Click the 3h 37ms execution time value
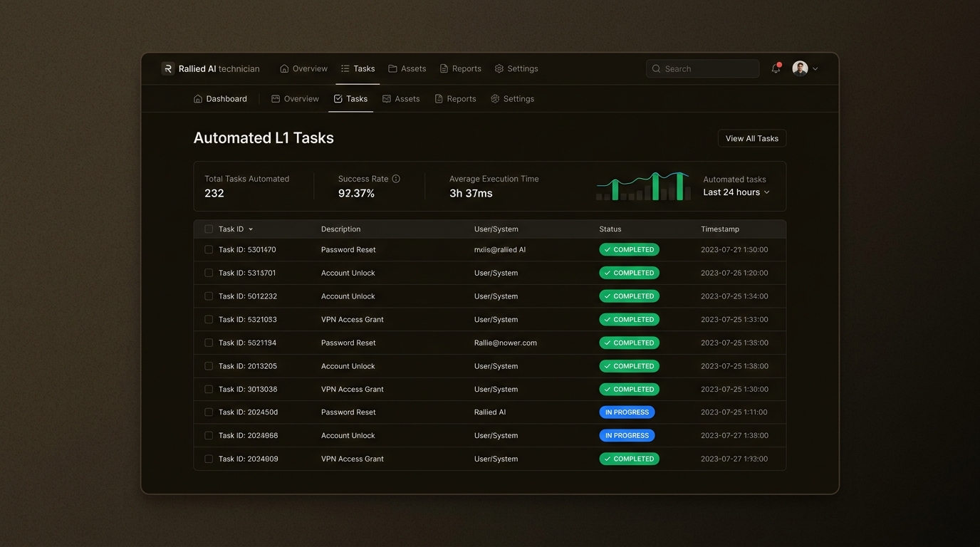Screen dimensions: 980x547 471,193
